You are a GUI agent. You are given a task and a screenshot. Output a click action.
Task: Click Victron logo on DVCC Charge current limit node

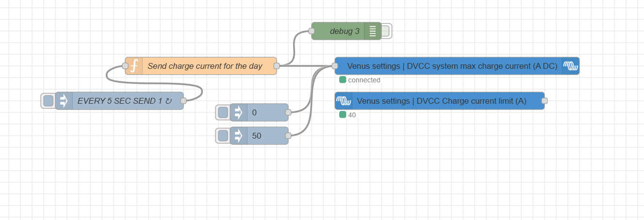[344, 101]
